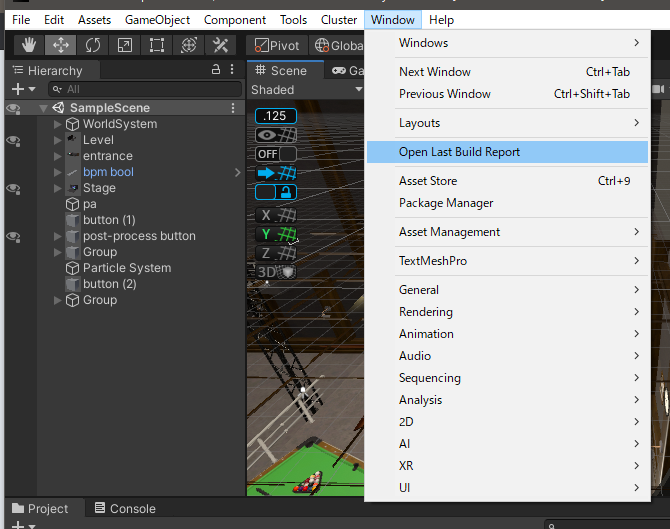Expand the entrance object
The image size is (670, 529).
tap(58, 156)
